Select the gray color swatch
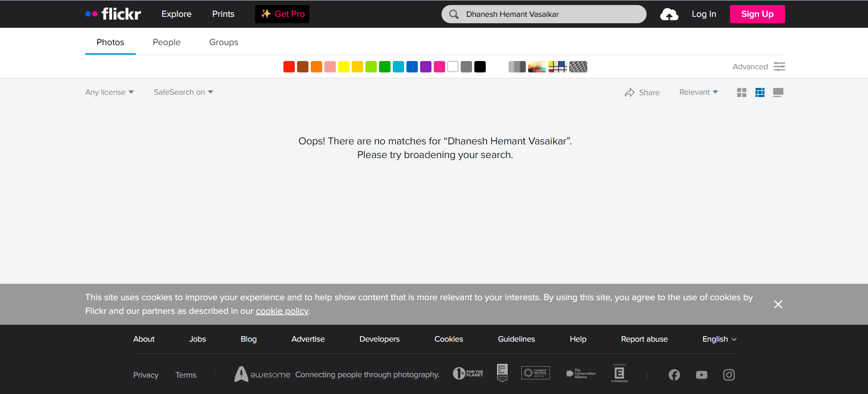Screen dimensions: 868x394 click(467, 67)
